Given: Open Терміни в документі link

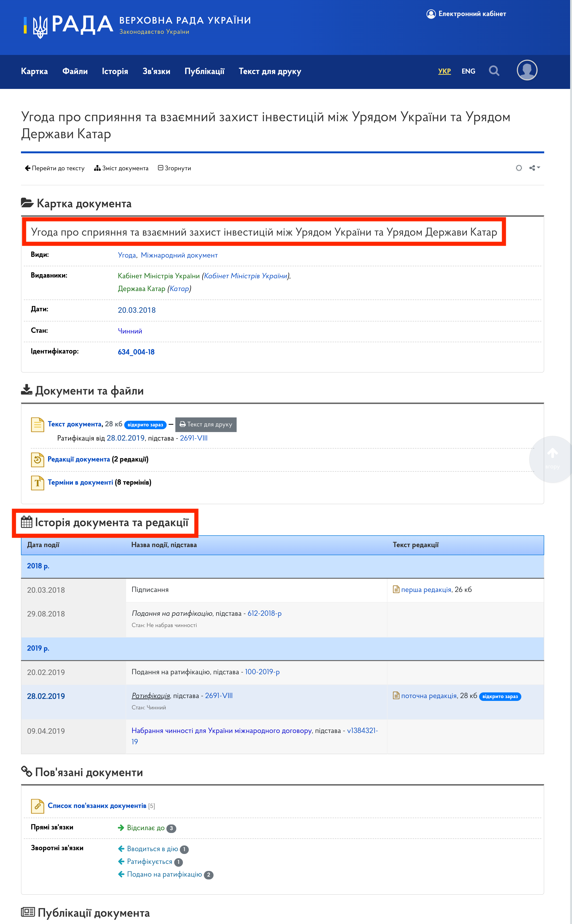Looking at the screenshot, I should pyautogui.click(x=80, y=482).
